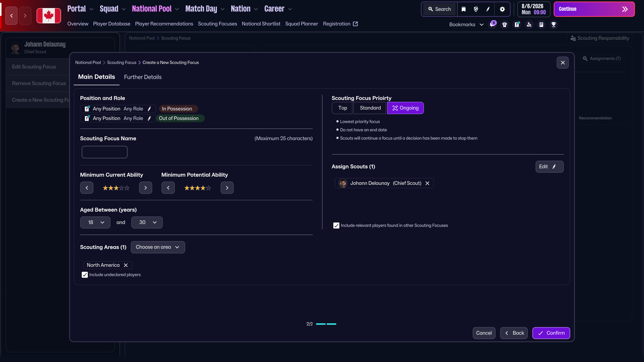Click Scouting Focus in dialog breadcrumb

[122, 62]
